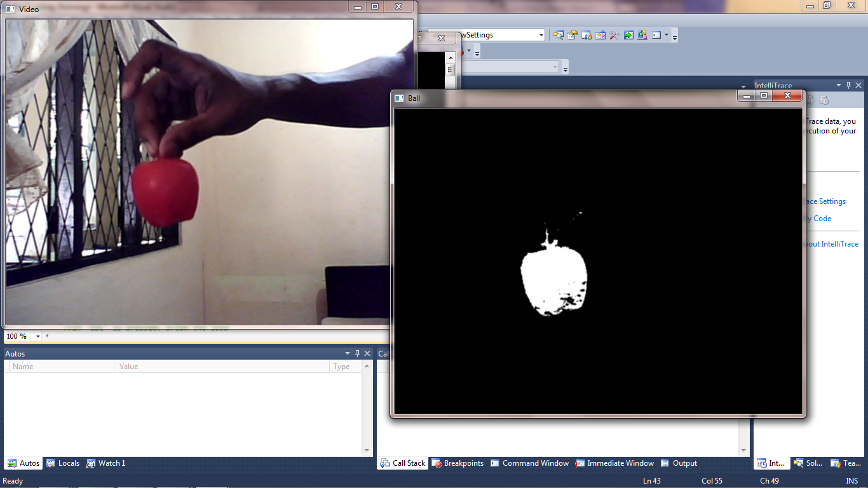The height and width of the screenshot is (488, 868).
Task: Open Extension Manager toolbar icon
Action: point(642,35)
